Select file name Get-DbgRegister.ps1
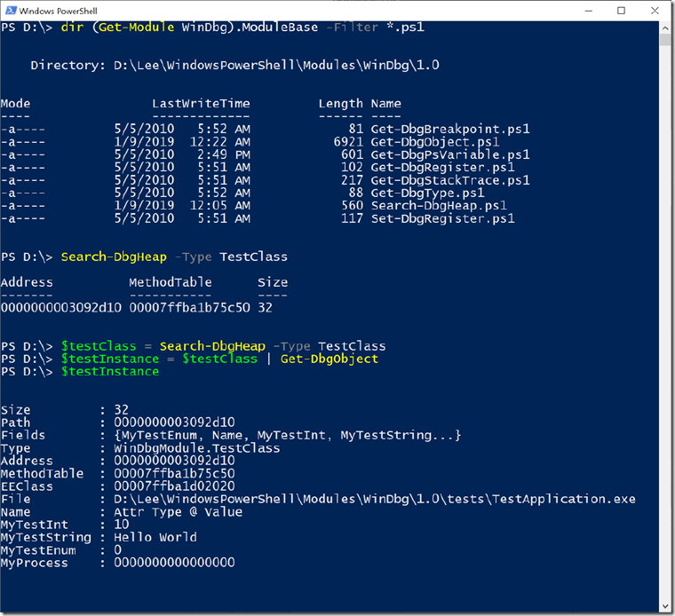This screenshot has width=675, height=616. pyautogui.click(x=442, y=168)
